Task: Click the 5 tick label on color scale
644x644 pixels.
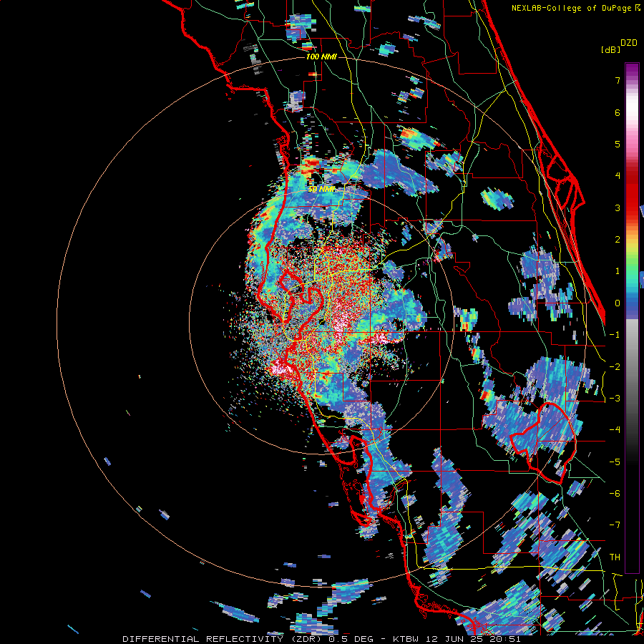Action: [x=618, y=144]
